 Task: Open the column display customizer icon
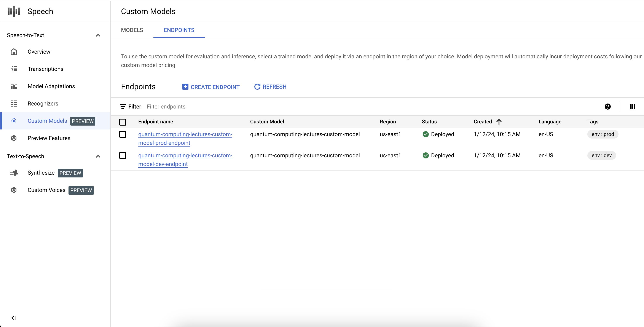pyautogui.click(x=632, y=106)
